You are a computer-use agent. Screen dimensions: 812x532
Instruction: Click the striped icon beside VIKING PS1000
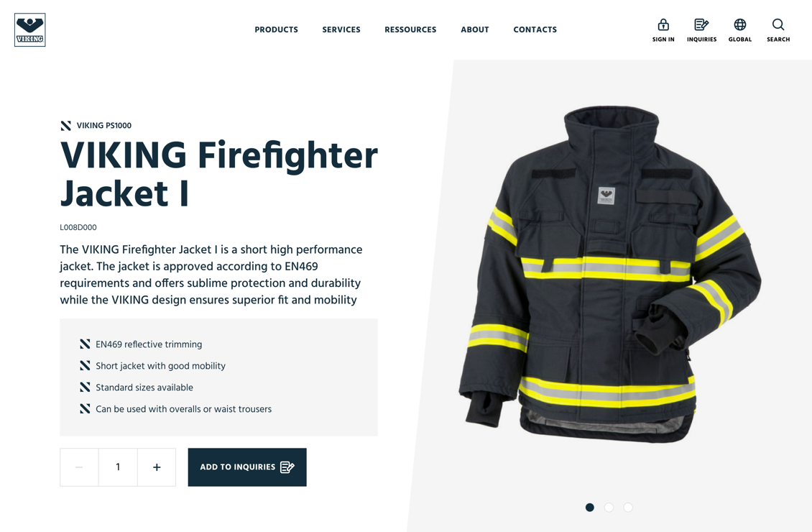(66, 125)
